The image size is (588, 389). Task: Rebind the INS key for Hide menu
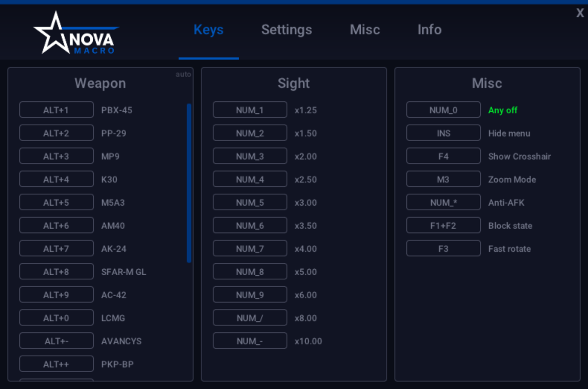[x=443, y=133]
